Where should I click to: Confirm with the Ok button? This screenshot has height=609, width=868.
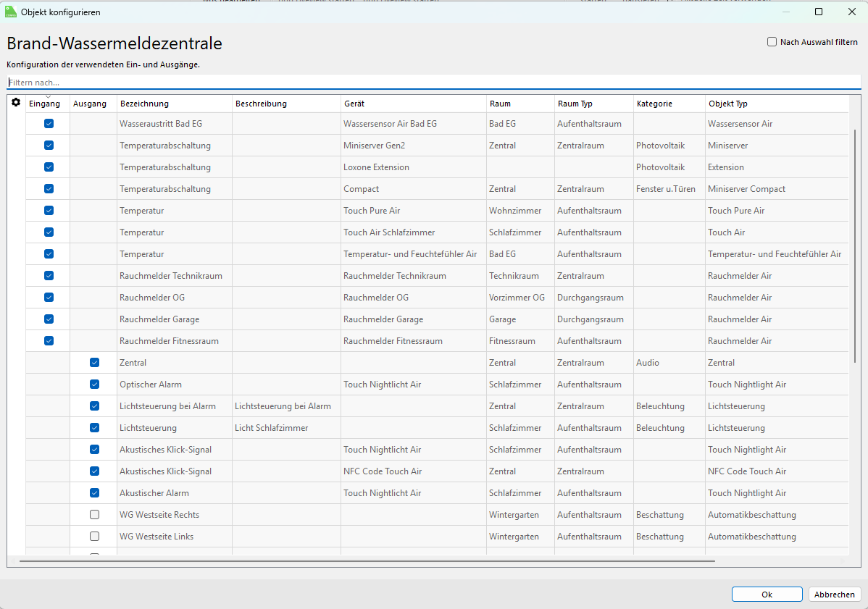click(x=767, y=595)
